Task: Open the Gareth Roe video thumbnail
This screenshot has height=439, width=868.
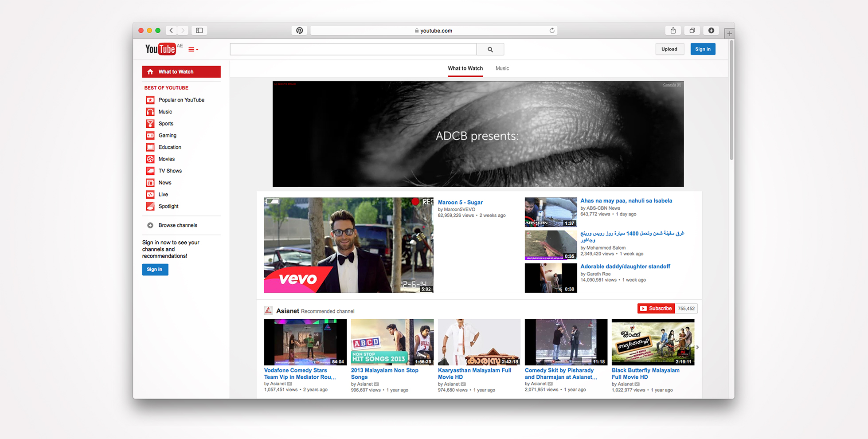Action: (x=551, y=278)
